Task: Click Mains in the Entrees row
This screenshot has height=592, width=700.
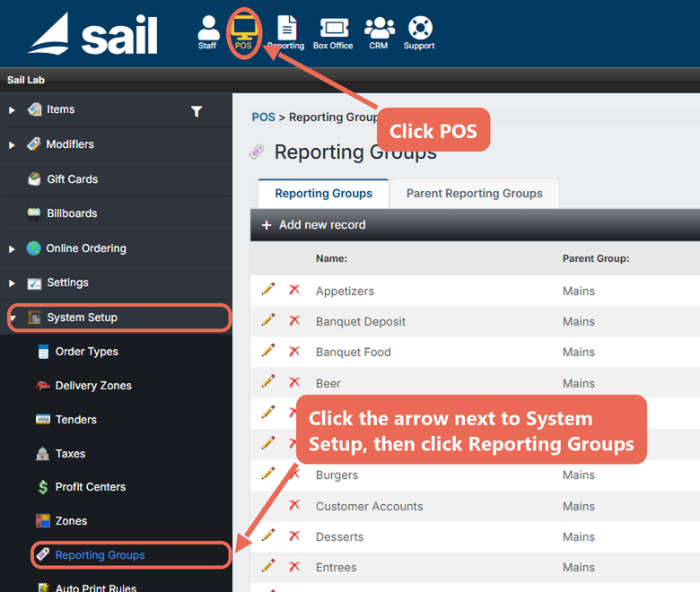Action: point(579,568)
